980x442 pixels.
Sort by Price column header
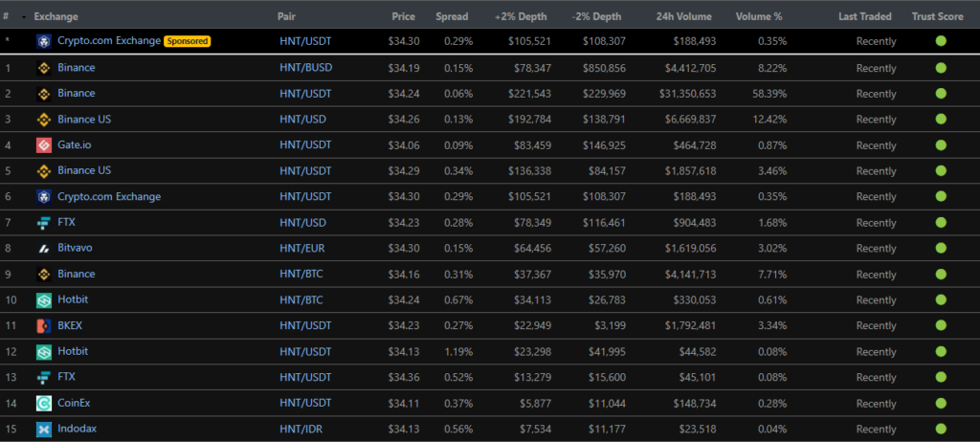point(403,17)
